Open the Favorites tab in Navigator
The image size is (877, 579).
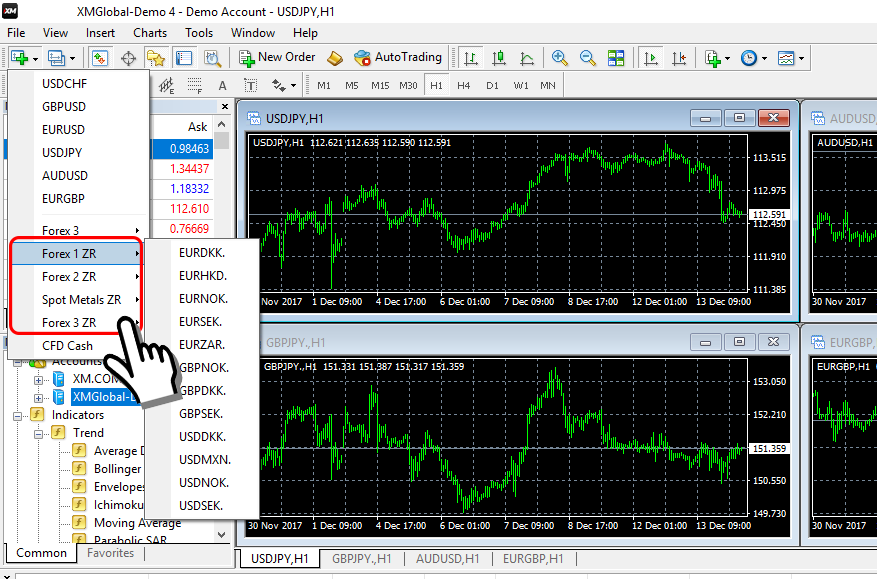(111, 553)
